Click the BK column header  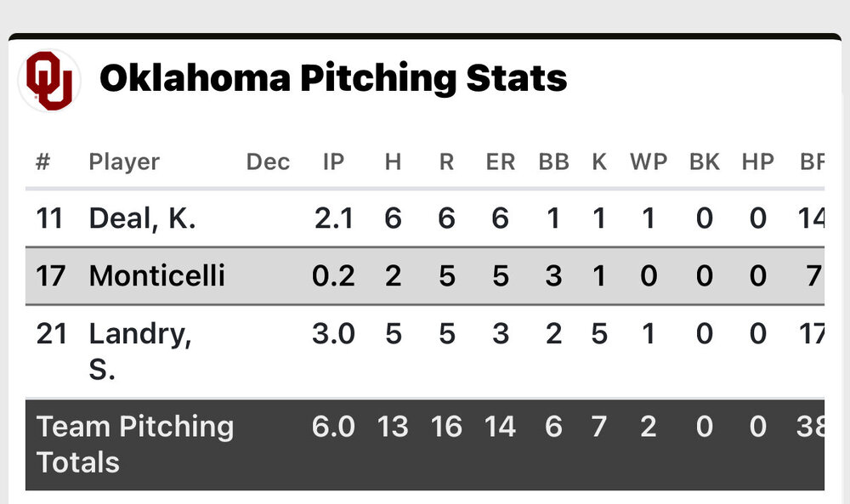point(705,161)
